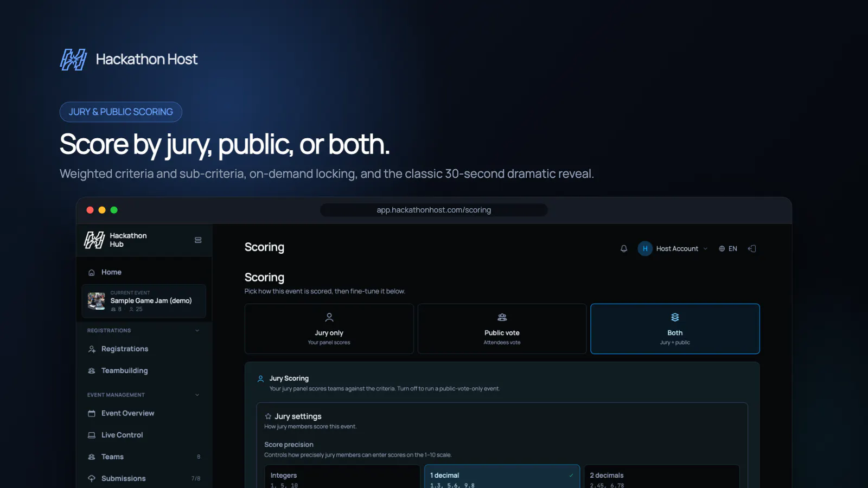Image resolution: width=868 pixels, height=488 pixels.
Task: Click the JURY & PUBLIC SCORING badge
Action: (x=120, y=112)
